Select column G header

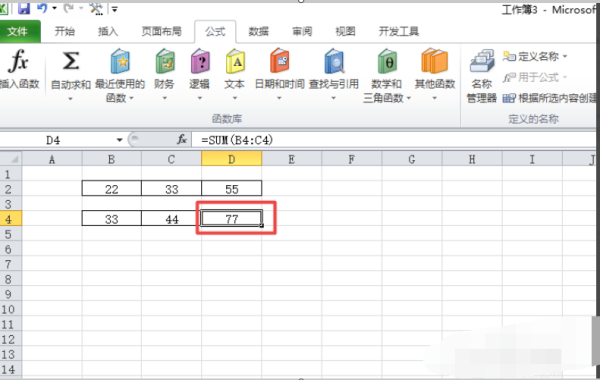(x=412, y=158)
